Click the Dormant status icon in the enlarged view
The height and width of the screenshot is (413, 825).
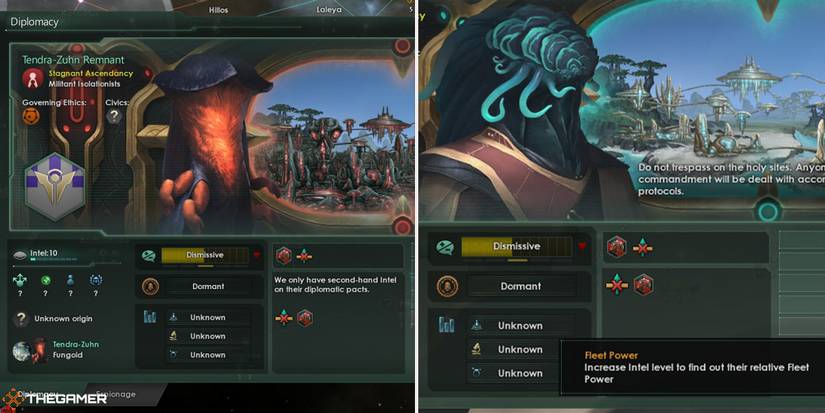(447, 286)
